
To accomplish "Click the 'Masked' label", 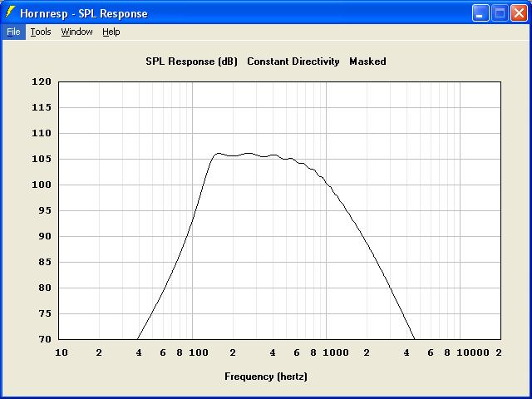I will pos(367,62).
